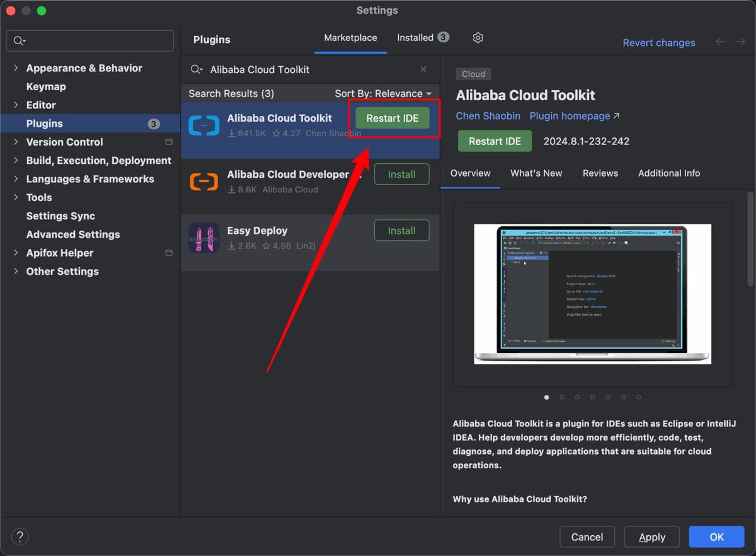Open the Sort By: Relevance dropdown
756x556 pixels.
[383, 93]
